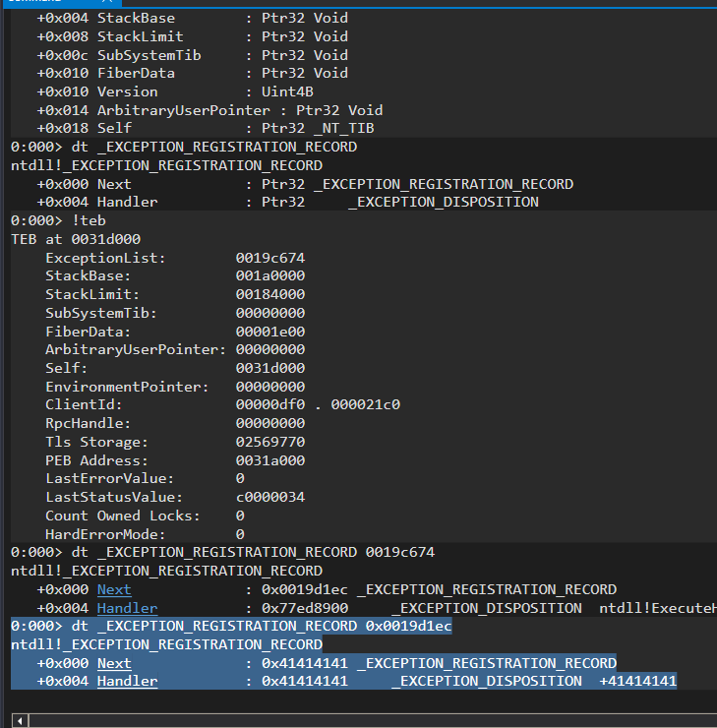Click the Tls Storage value 02569770
The image size is (717, 728).
coord(269,443)
